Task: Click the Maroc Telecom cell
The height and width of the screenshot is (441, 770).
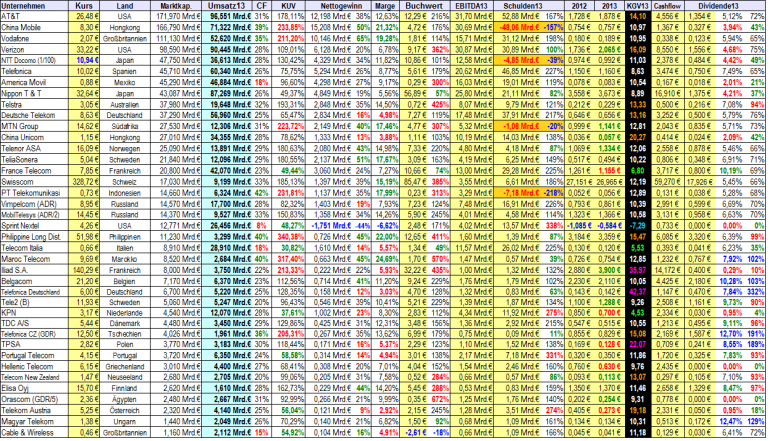Action: [x=34, y=259]
